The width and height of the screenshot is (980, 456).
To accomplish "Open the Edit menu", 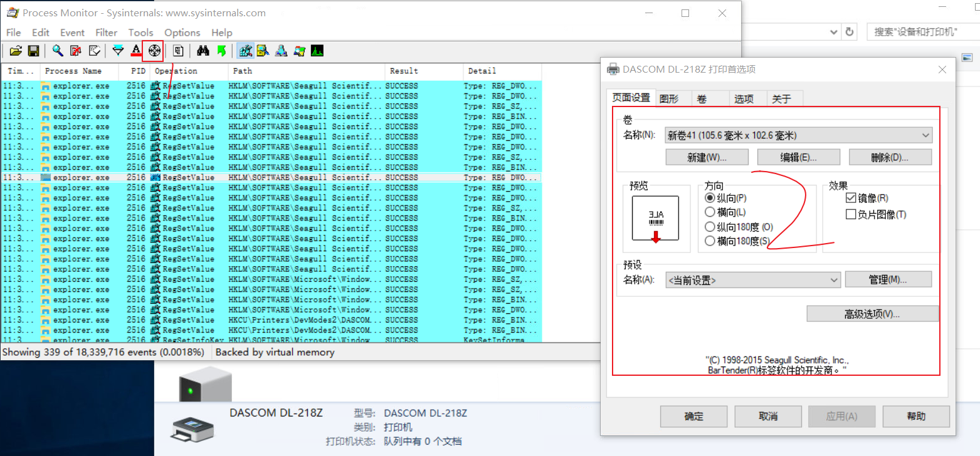I will (41, 33).
